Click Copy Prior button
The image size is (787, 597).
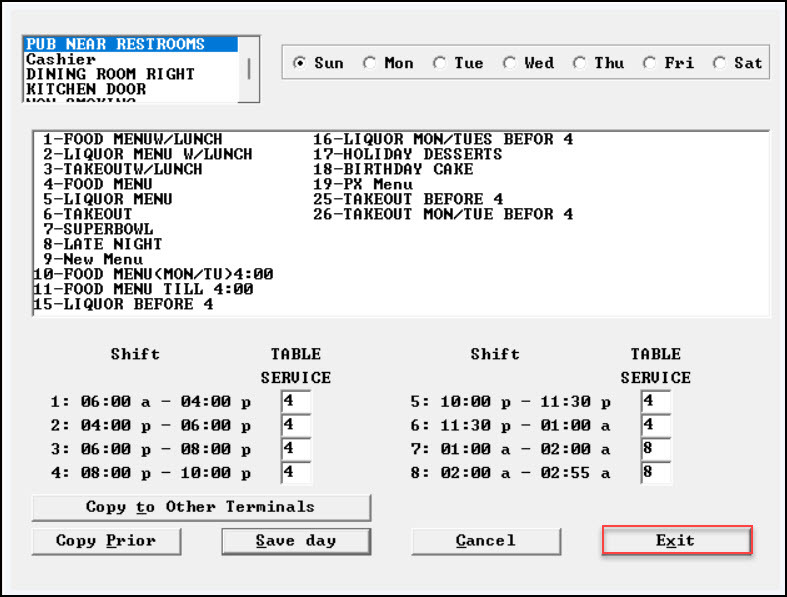click(x=106, y=541)
